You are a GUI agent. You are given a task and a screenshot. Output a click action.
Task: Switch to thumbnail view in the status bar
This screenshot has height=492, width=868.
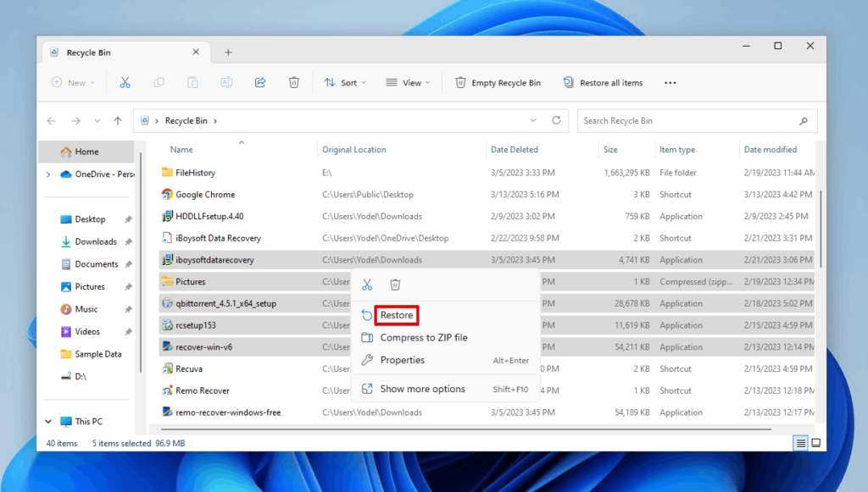coord(815,443)
